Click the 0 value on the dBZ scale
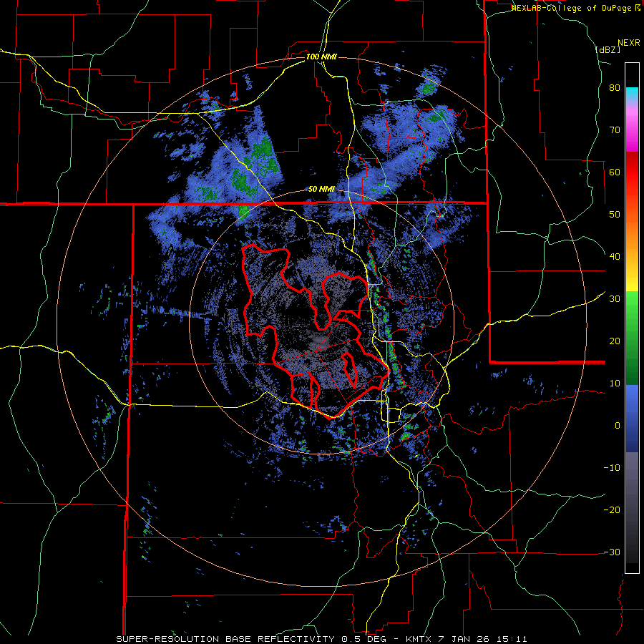644x644 pixels. [618, 426]
